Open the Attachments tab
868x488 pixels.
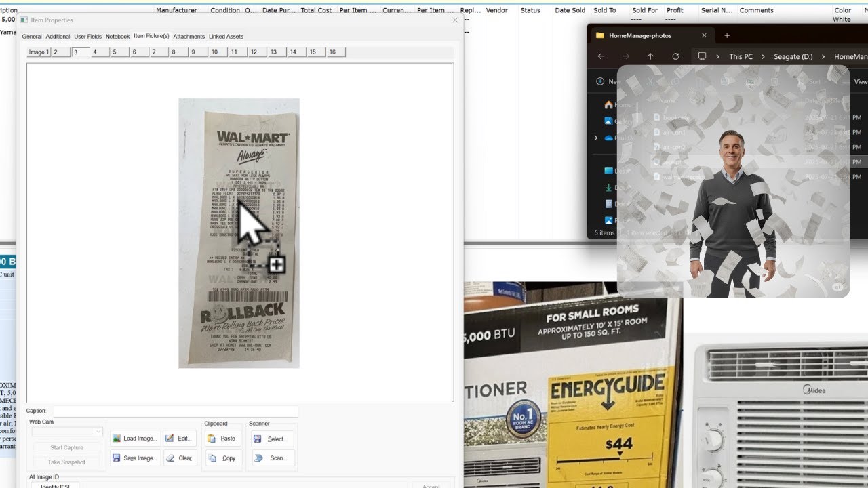coord(189,36)
